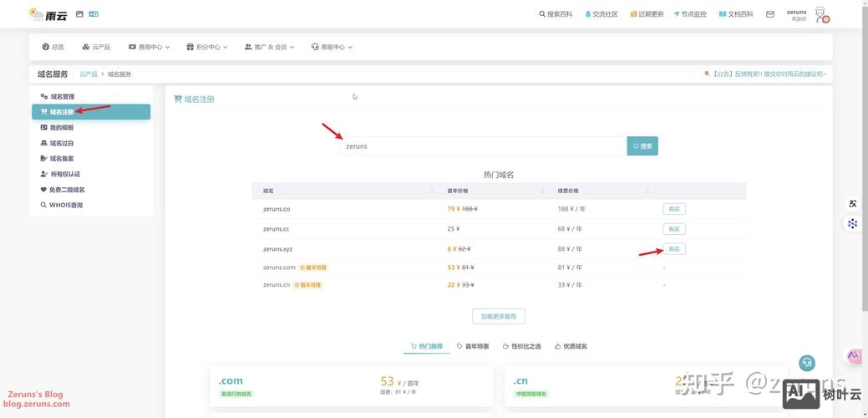Click 购买 for zeruns.xyz
Screen dimensions: 868x418
pos(674,249)
